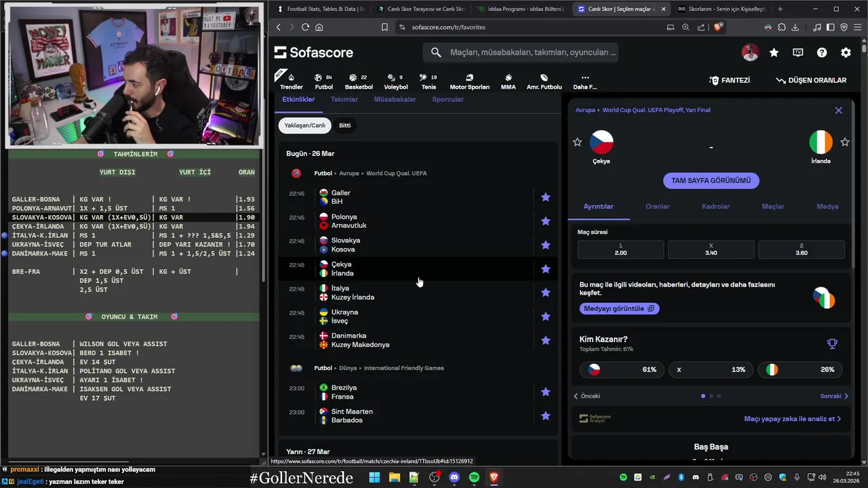Open the browser extensions puzzle icon

782,27
